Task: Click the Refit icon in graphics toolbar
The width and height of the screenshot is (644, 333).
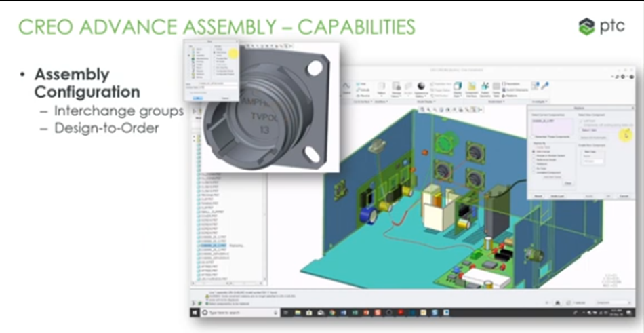Action: click(422, 110)
